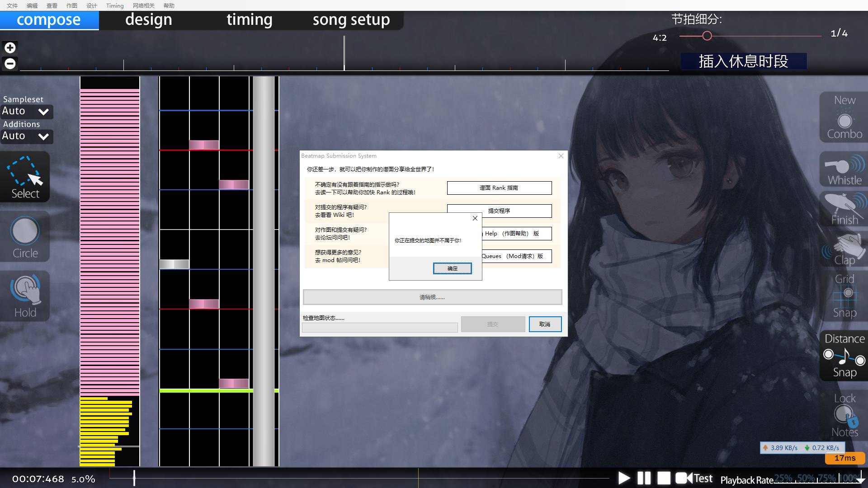The width and height of the screenshot is (868, 488).
Task: Click 插入休息时段 insert break button
Action: pos(744,61)
